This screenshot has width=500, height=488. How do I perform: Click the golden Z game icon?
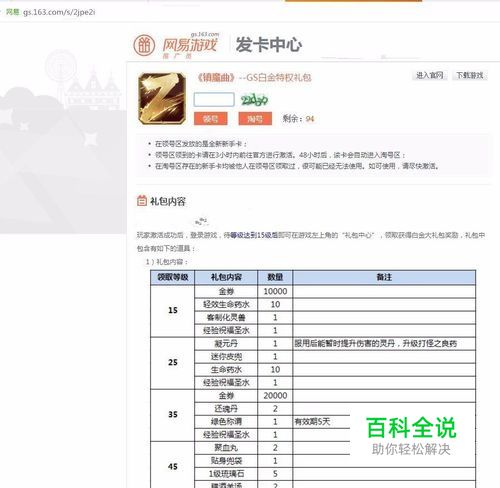(162, 99)
